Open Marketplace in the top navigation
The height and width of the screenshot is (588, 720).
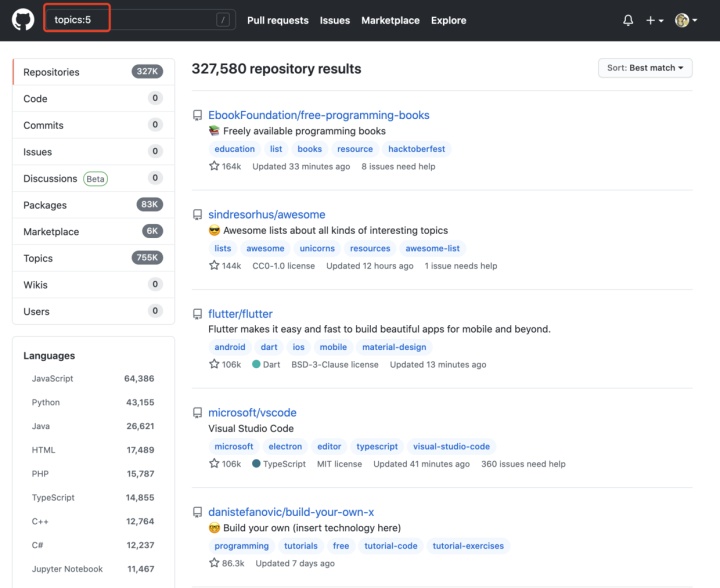pyautogui.click(x=390, y=20)
